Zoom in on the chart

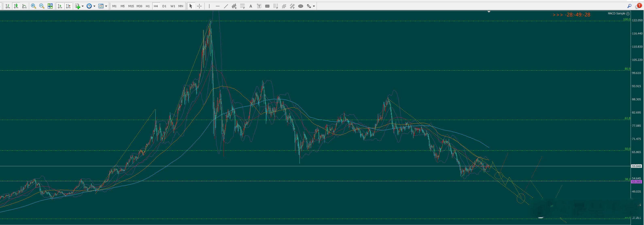point(33,6)
